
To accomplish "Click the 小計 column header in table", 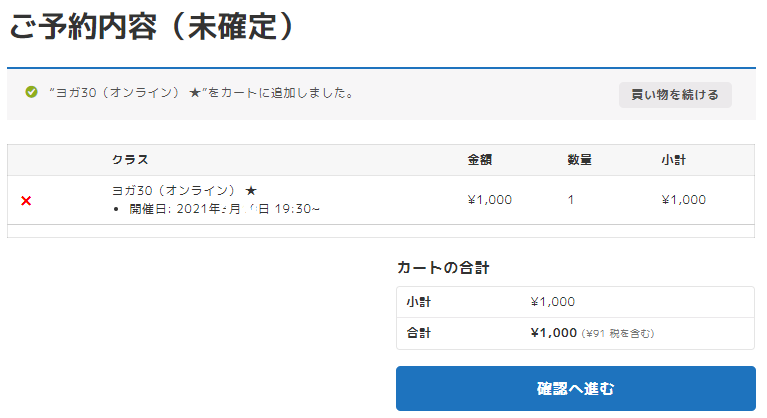I will [673, 160].
